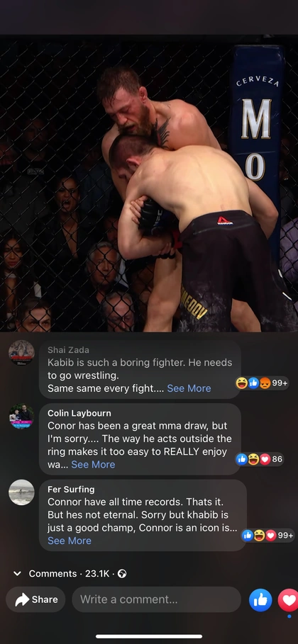
Task: Open Colin Laybourn's profile picture
Action: pos(21,416)
